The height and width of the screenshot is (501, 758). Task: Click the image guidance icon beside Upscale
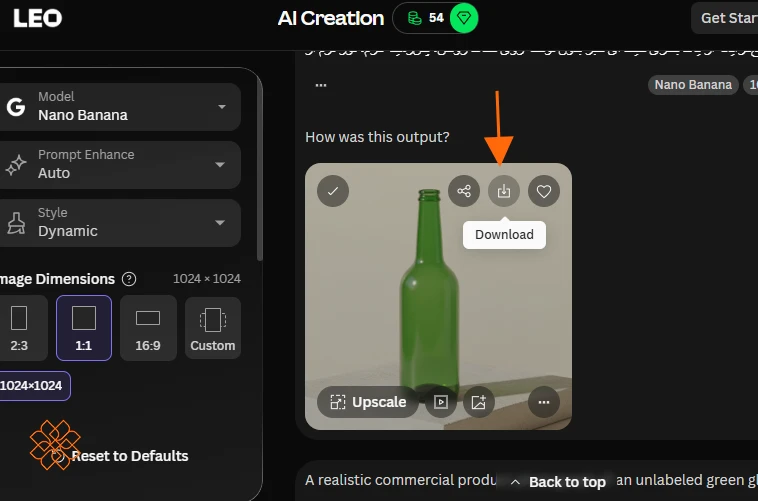pos(479,402)
